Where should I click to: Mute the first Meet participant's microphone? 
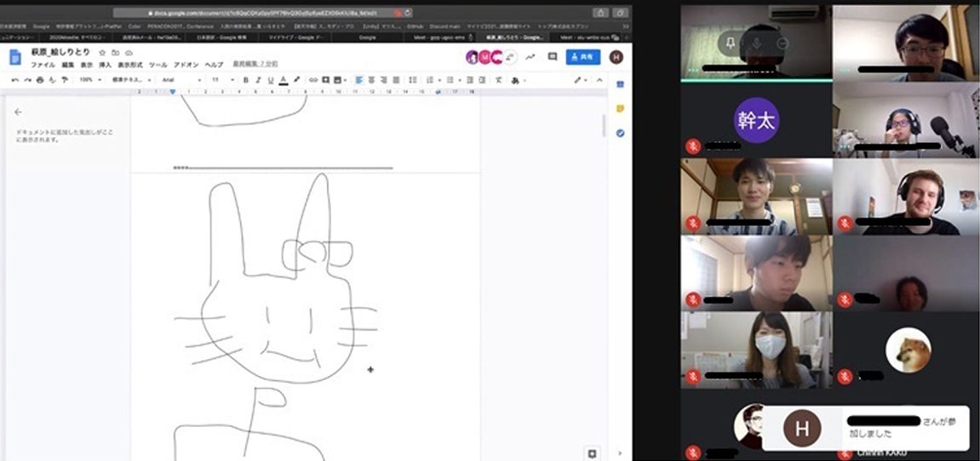(756, 43)
